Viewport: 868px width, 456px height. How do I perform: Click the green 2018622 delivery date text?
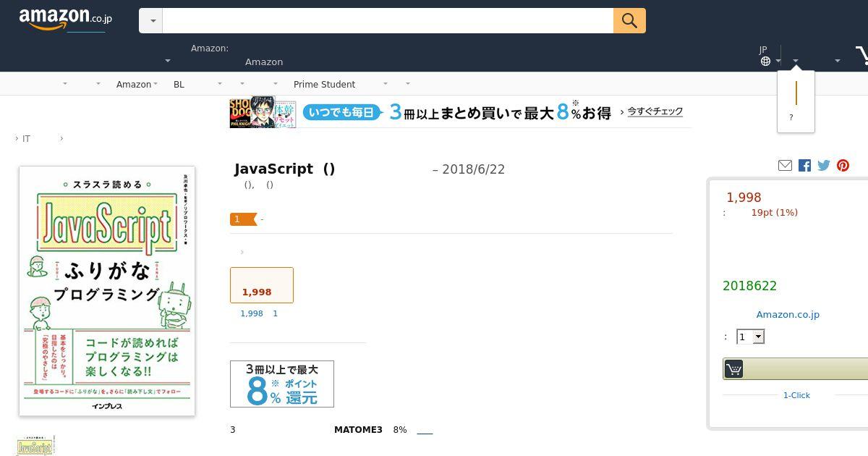click(x=749, y=286)
